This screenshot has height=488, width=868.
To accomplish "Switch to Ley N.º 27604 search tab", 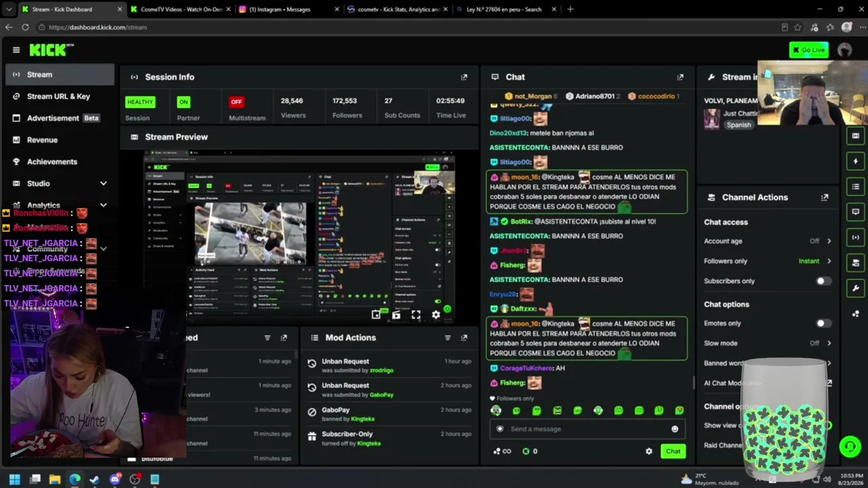I will [506, 9].
